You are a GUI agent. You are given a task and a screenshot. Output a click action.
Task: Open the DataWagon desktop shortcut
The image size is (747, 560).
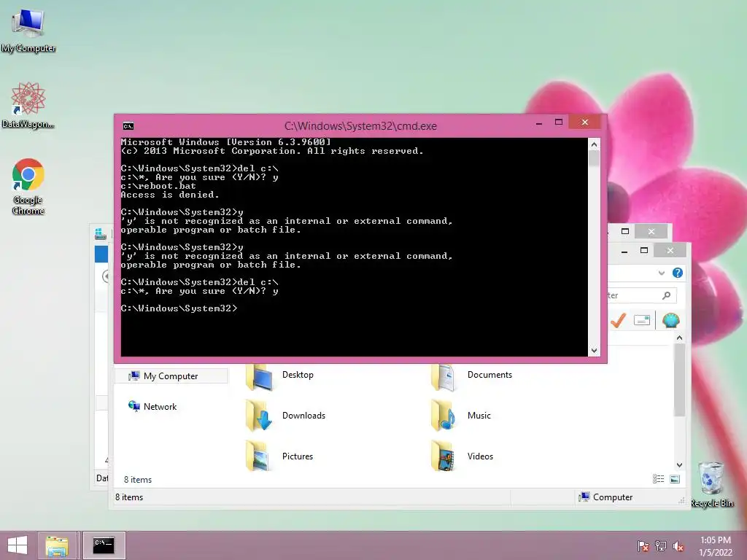click(28, 105)
